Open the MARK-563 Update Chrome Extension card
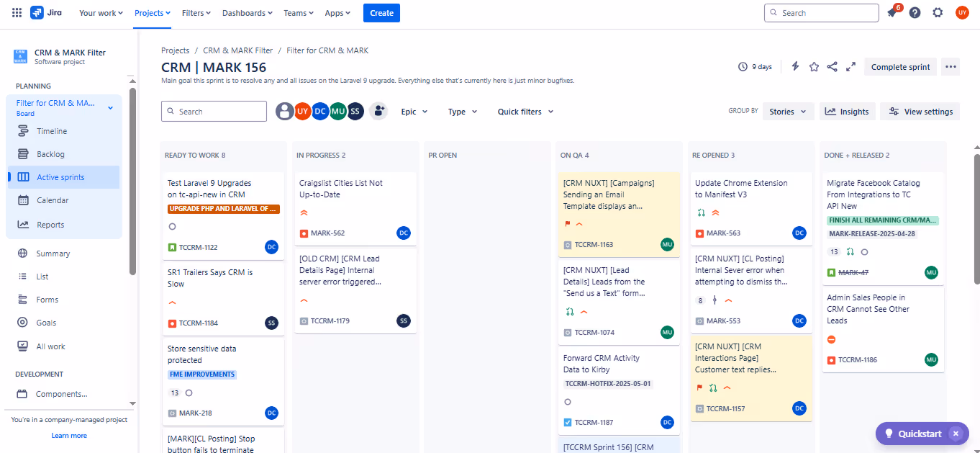Screen dimensions: 980x453 pyautogui.click(x=750, y=207)
